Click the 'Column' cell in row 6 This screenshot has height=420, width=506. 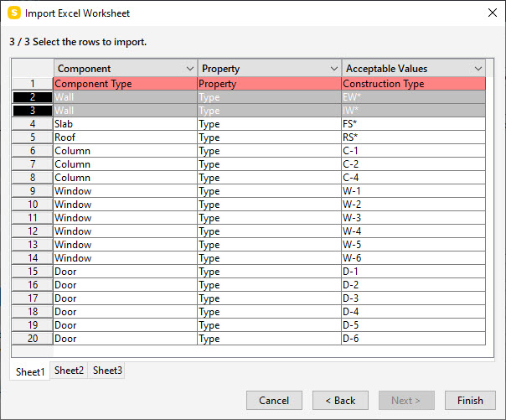125,151
